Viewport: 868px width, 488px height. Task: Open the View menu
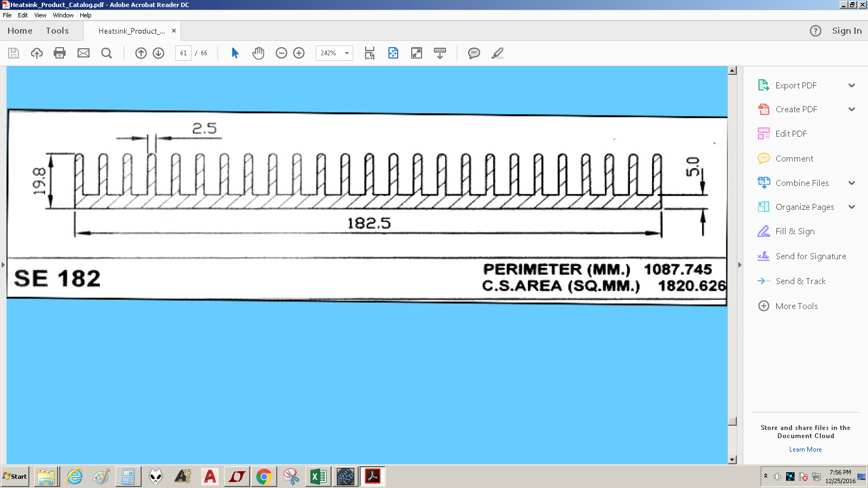pos(40,15)
